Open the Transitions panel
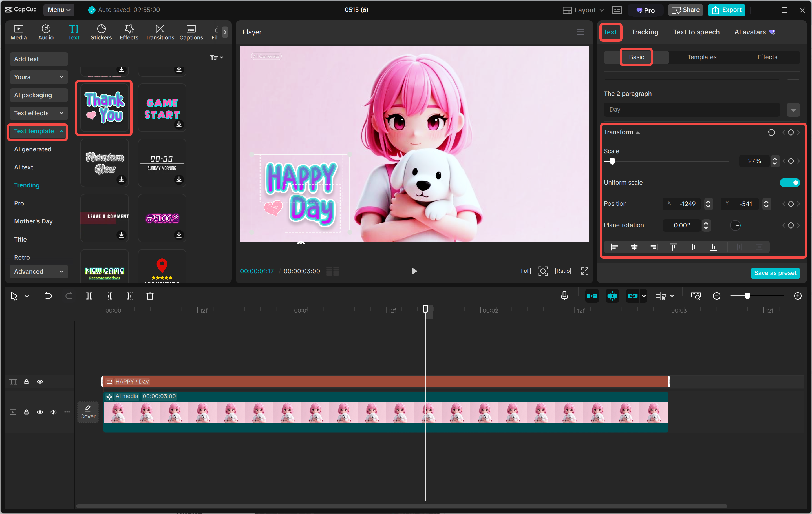Viewport: 812px width, 514px height. coord(160,31)
